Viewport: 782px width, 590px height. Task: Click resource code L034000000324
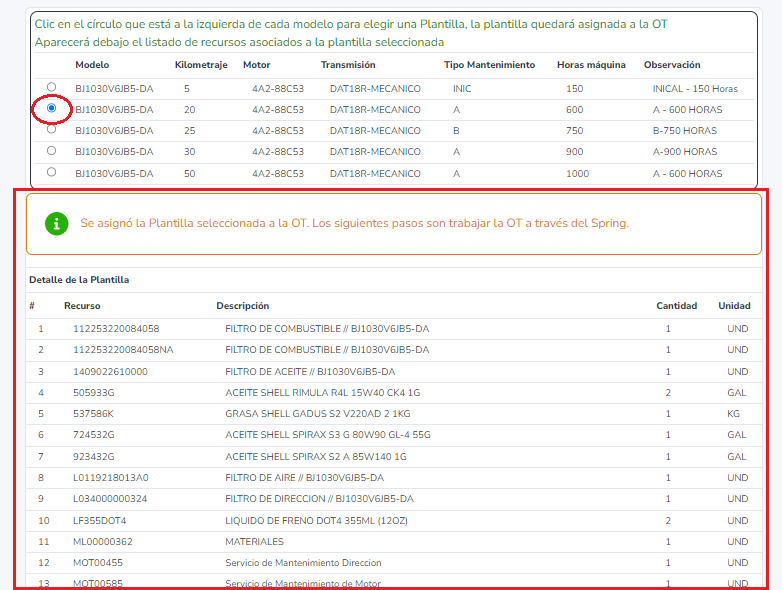pyautogui.click(x=110, y=499)
